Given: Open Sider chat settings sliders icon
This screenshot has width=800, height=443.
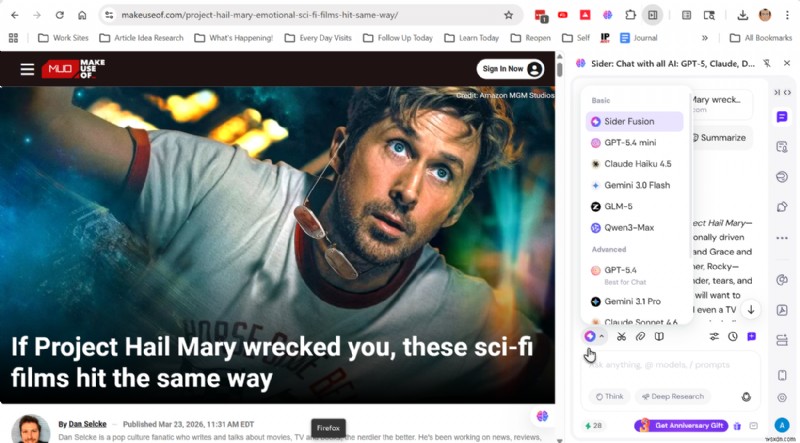Looking at the screenshot, I should pyautogui.click(x=714, y=336).
